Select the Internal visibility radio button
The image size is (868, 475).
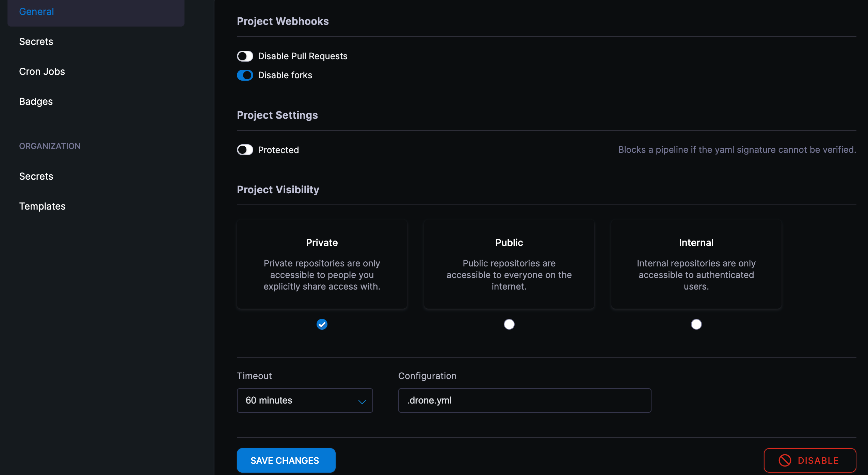pyautogui.click(x=696, y=324)
